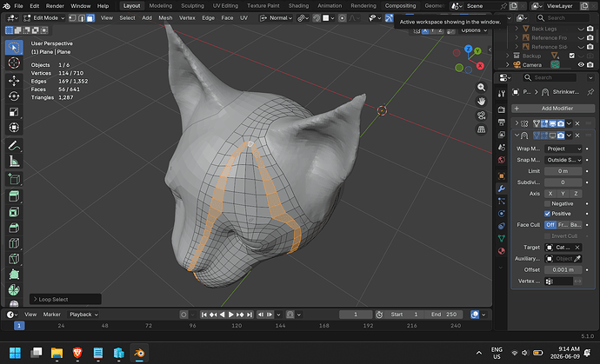Enable edge select mode
This screenshot has height=364, width=600.
pos(82,18)
